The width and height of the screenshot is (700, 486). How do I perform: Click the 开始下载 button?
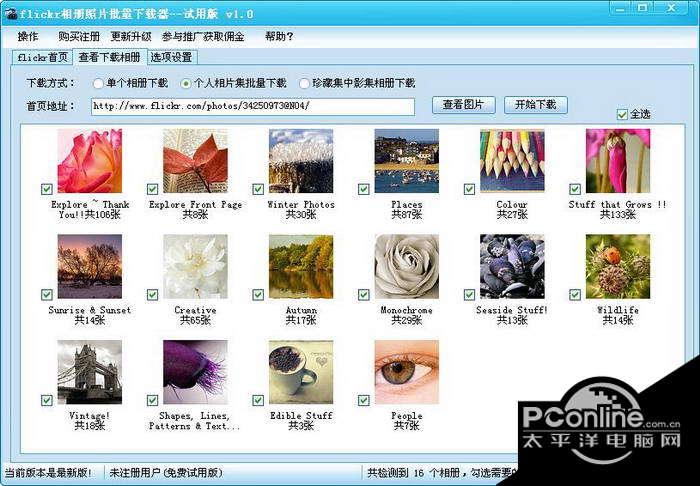536,105
